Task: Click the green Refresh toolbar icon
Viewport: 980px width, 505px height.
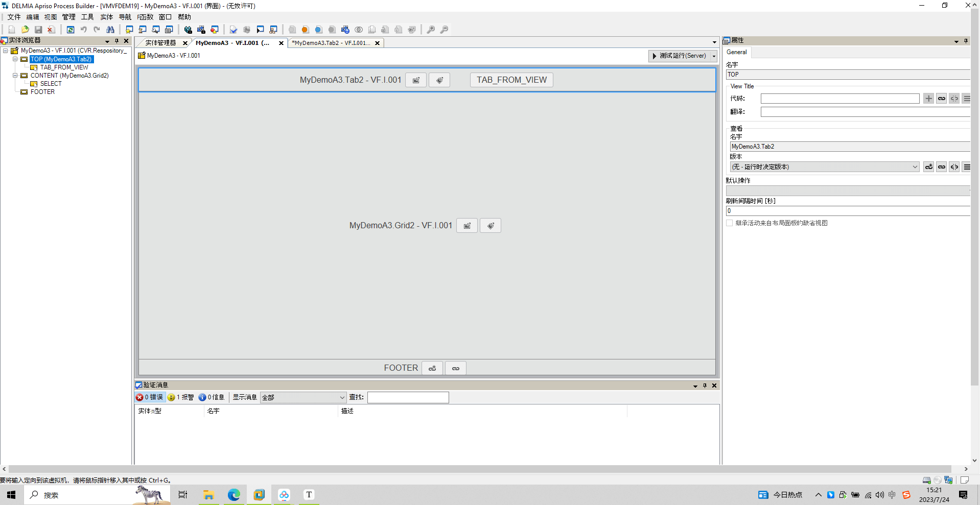Action: pos(71,30)
